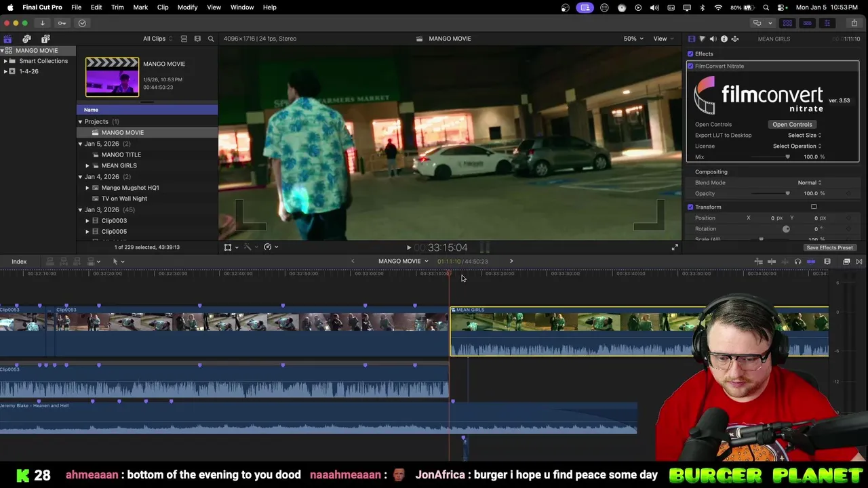Click the Import Media down-arrow button

(42, 23)
